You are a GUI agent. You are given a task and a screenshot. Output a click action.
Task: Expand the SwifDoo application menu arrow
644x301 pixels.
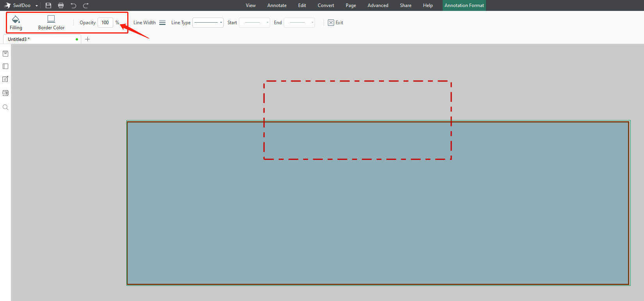[x=37, y=6]
